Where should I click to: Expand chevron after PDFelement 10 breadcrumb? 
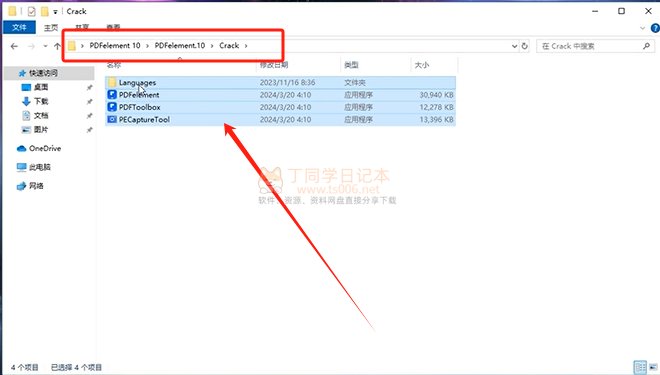tap(147, 45)
